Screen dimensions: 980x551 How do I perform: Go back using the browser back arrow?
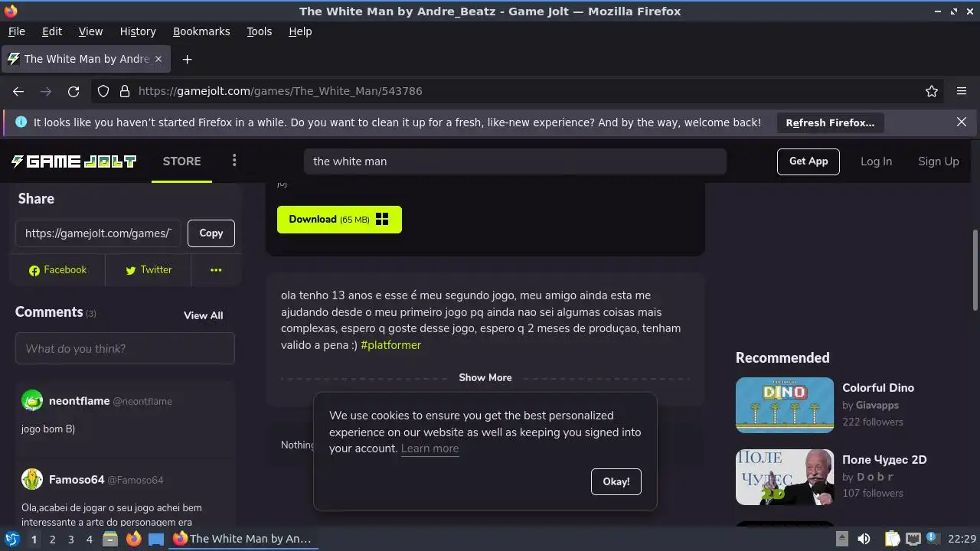18,91
